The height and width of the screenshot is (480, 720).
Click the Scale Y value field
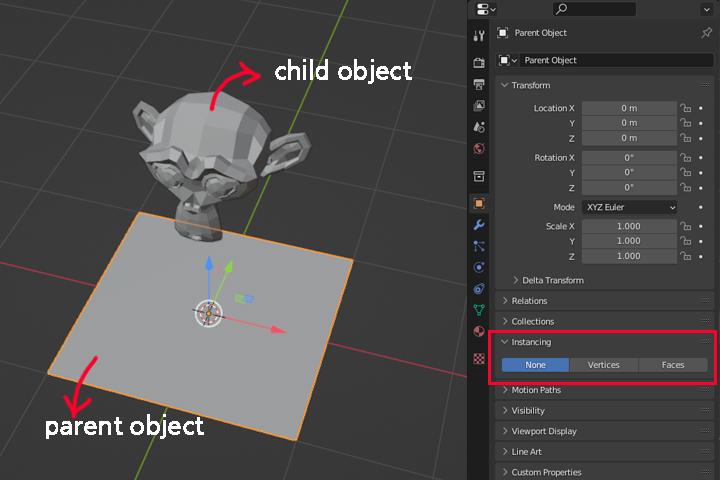(630, 241)
